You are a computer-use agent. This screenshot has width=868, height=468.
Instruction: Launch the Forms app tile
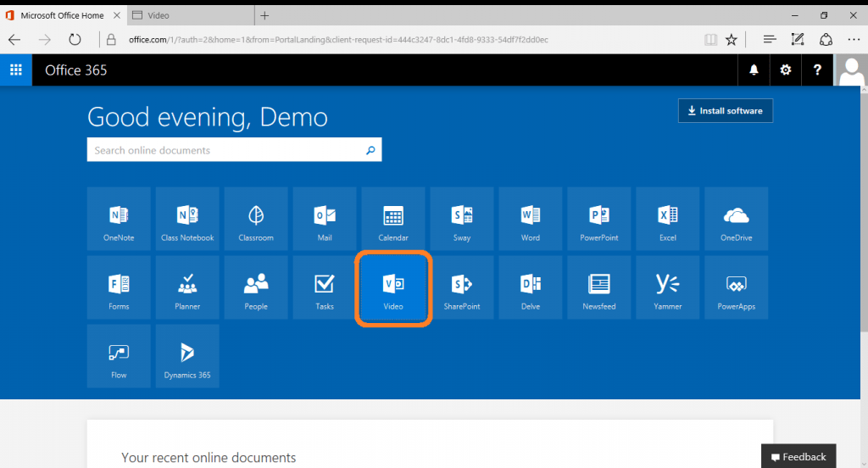tap(119, 287)
